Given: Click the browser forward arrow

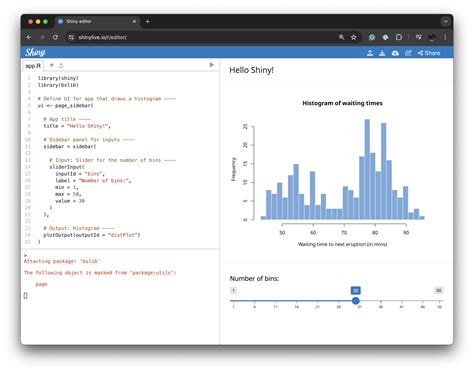Looking at the screenshot, I should [42, 37].
